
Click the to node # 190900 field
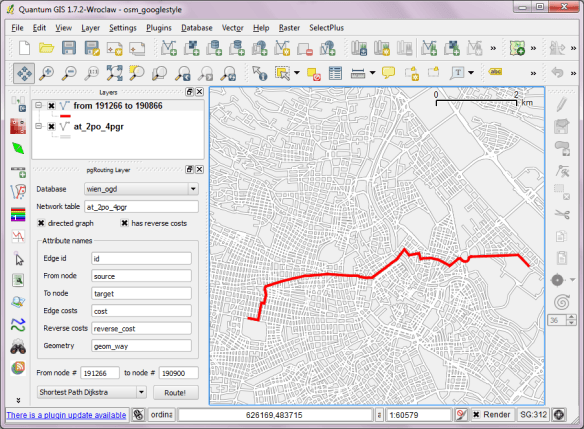point(179,373)
